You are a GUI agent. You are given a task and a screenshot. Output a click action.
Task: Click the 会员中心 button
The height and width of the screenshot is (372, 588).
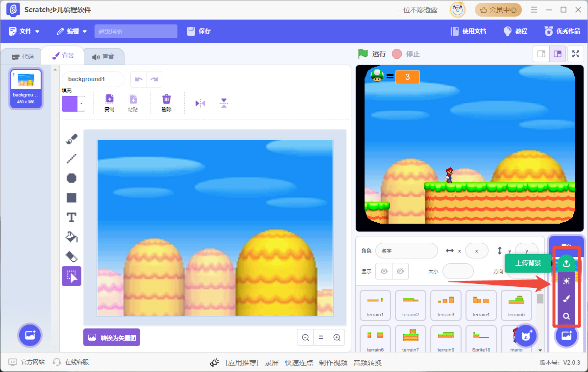pyautogui.click(x=498, y=10)
